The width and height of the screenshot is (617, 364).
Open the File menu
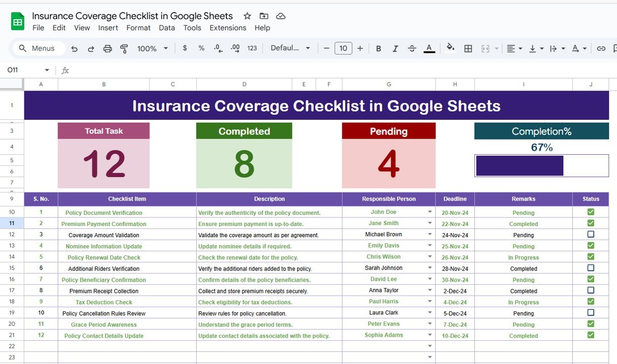(x=38, y=28)
